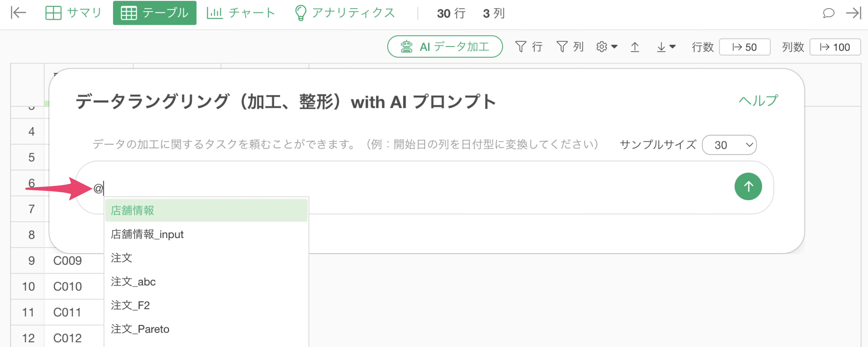This screenshot has width=868, height=347.
Task: Expand the download arrow dropdown
Action: point(666,47)
